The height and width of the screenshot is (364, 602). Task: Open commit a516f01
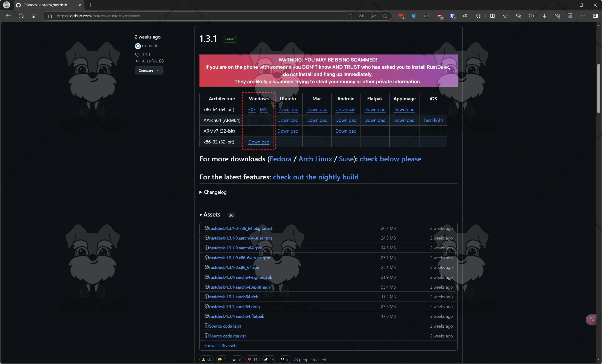point(150,61)
